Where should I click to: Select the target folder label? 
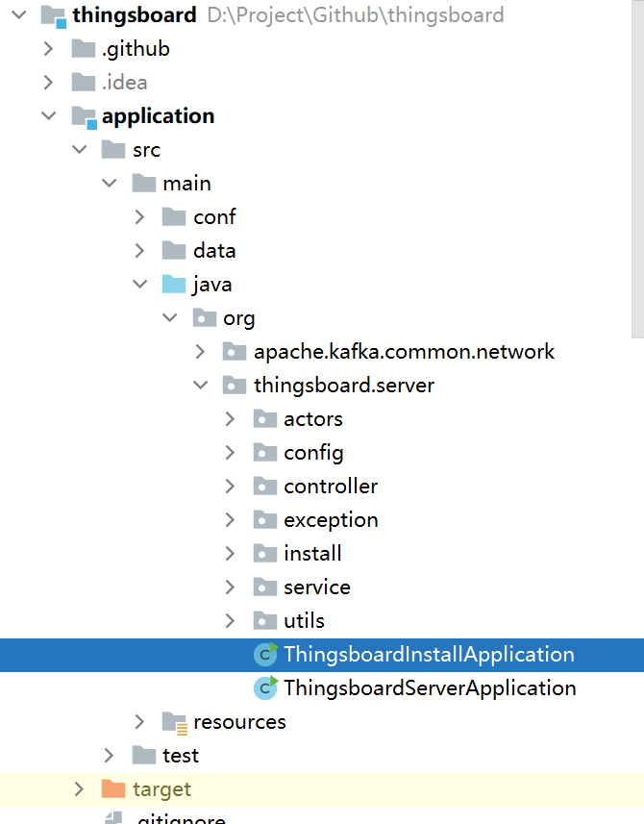pyautogui.click(x=161, y=789)
